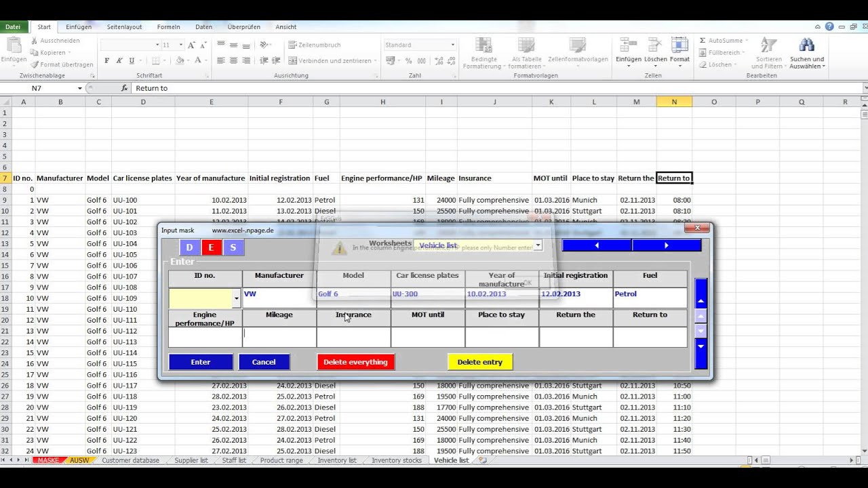Click the percent style icon
The image size is (868, 488).
pyautogui.click(x=408, y=60)
